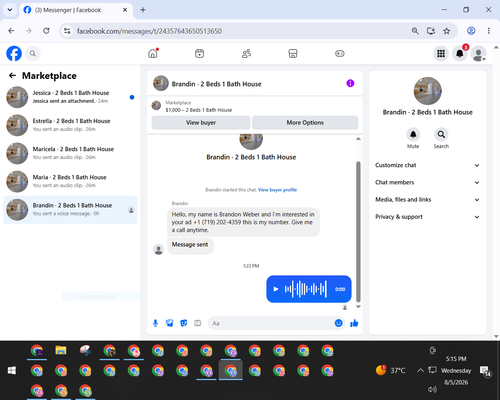
Task: Open the Windows Start button
Action: pos(12,370)
